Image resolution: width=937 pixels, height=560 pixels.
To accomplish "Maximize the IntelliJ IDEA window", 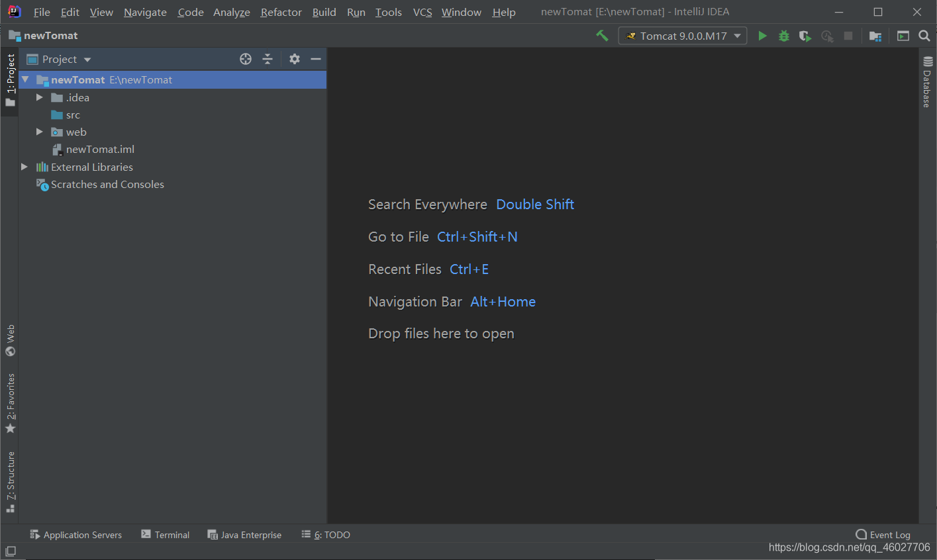I will click(878, 12).
